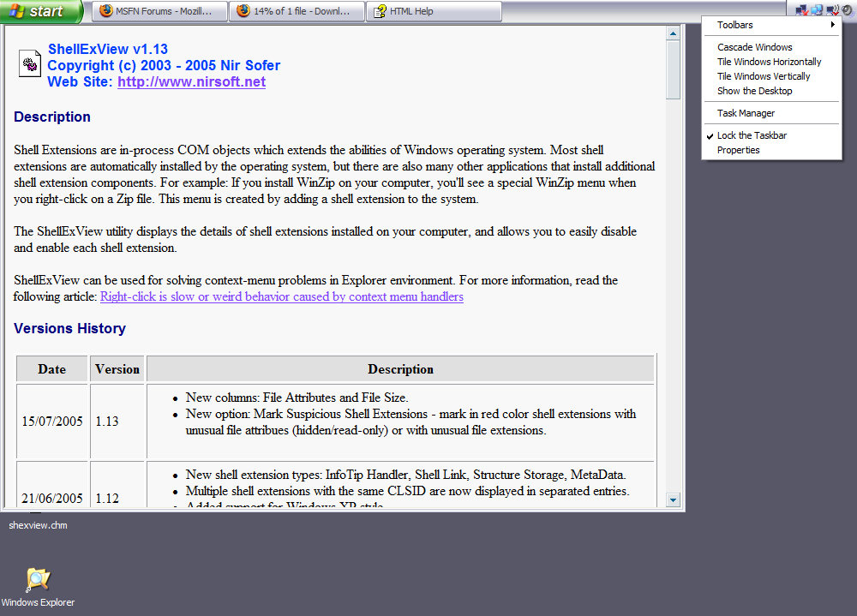Click the help icon on HTML Help button

coord(380,11)
